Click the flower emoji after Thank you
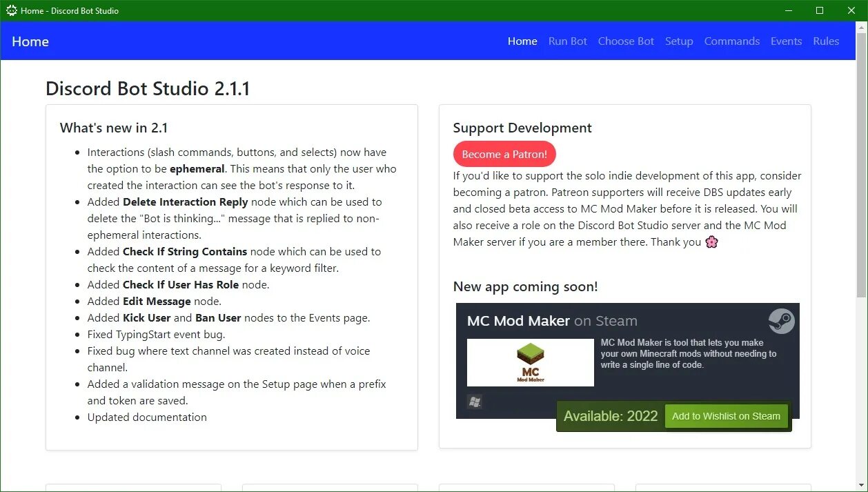The width and height of the screenshot is (868, 492). pyautogui.click(x=711, y=242)
